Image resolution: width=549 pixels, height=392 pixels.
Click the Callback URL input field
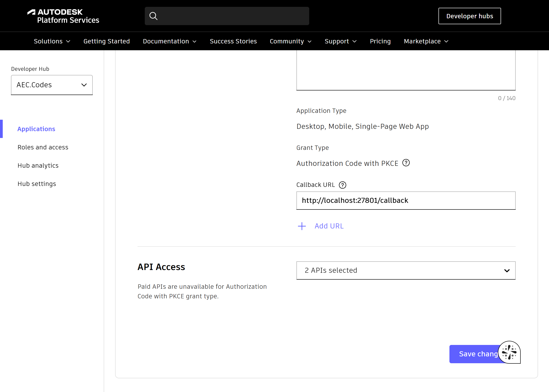406,201
